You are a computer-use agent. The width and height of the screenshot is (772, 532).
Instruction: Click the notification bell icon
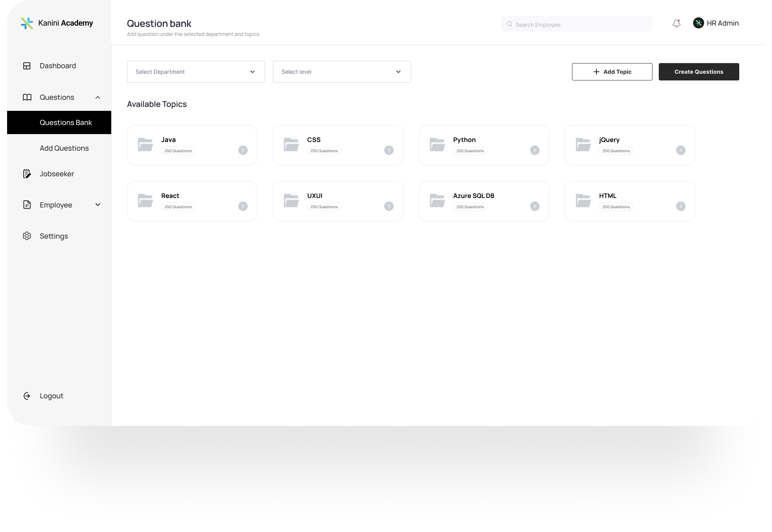676,24
